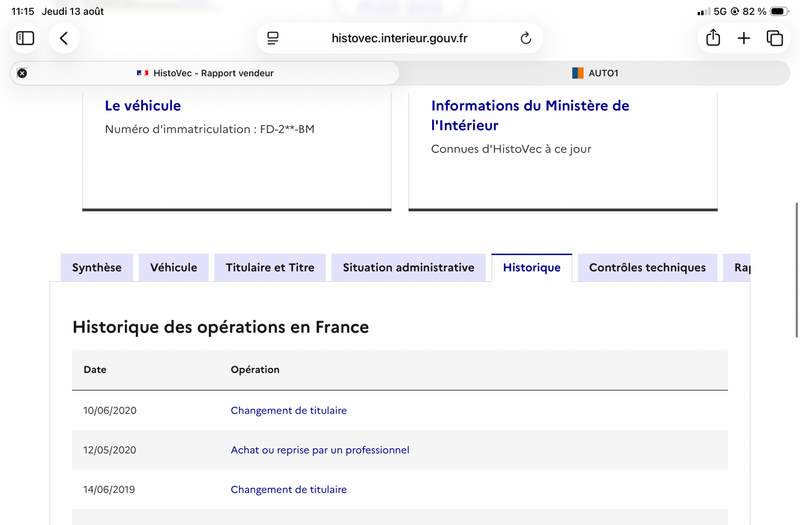The width and height of the screenshot is (800, 525).
Task: Reload the histovec page
Action: (x=526, y=38)
